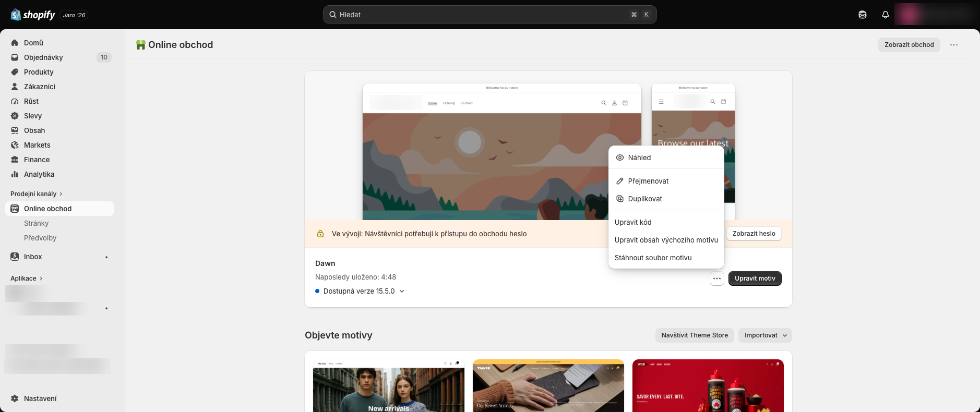Screen dimensions: 980x412
Task: Choose Upravit kód in the menu
Action: 666,222
